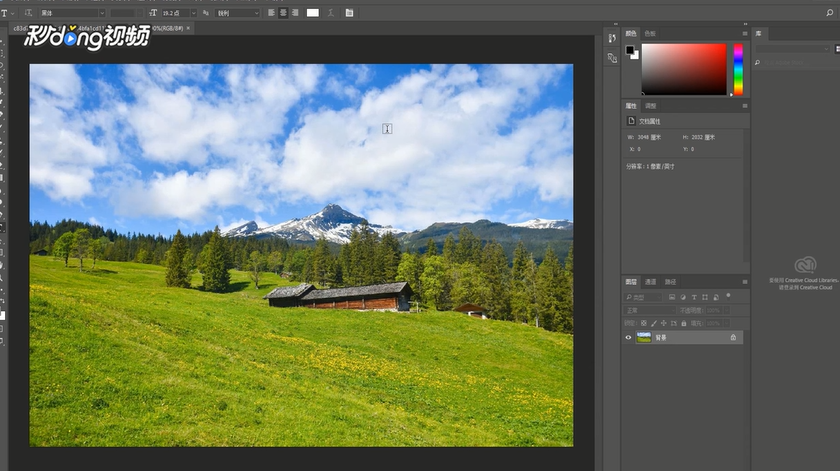Image resolution: width=840 pixels, height=471 pixels.
Task: Click the Creative Cloud logo in Libraries
Action: tap(805, 265)
